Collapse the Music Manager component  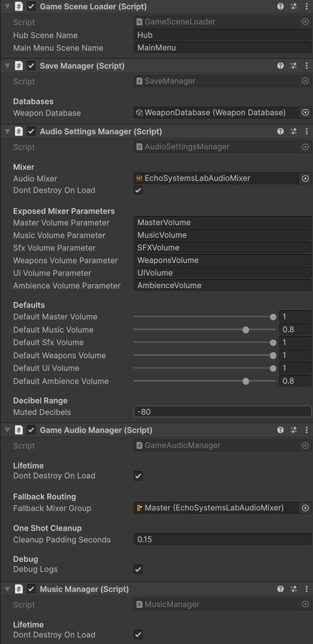7,589
